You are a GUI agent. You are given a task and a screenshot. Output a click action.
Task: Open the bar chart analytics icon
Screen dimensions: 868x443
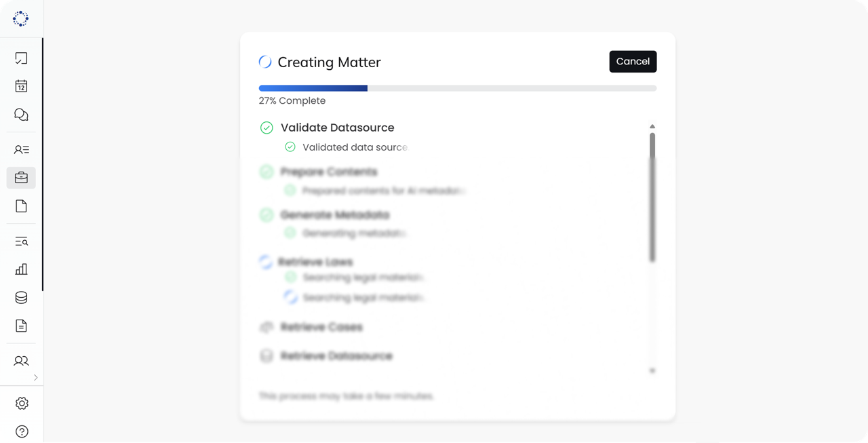click(21, 269)
